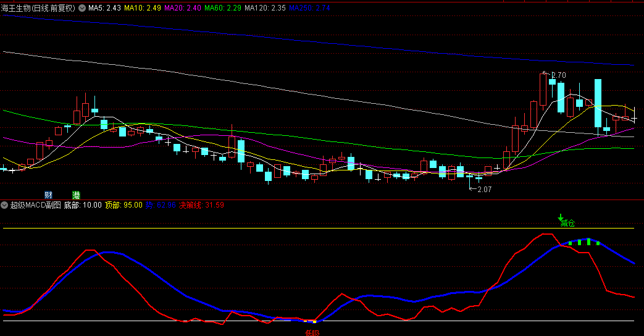The width and height of the screenshot is (644, 336).
Task: Open the main chart indicator dropdown arrow
Action: pos(82,8)
